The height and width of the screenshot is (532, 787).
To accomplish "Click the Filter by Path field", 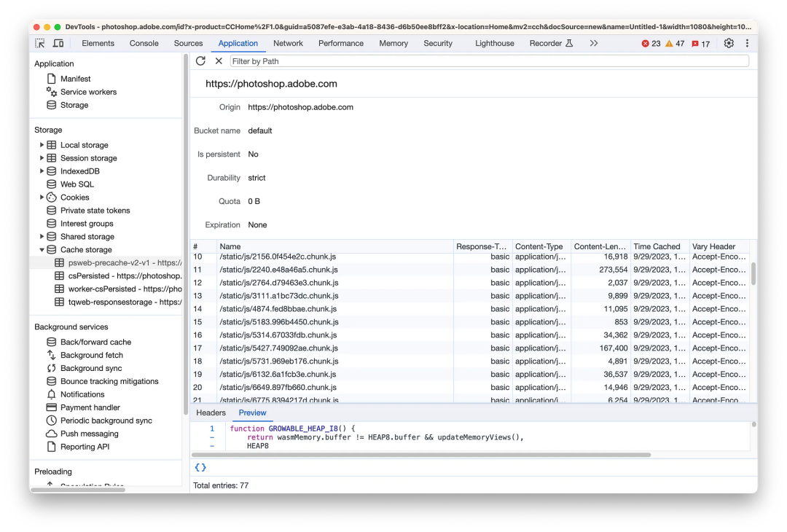I will click(490, 60).
